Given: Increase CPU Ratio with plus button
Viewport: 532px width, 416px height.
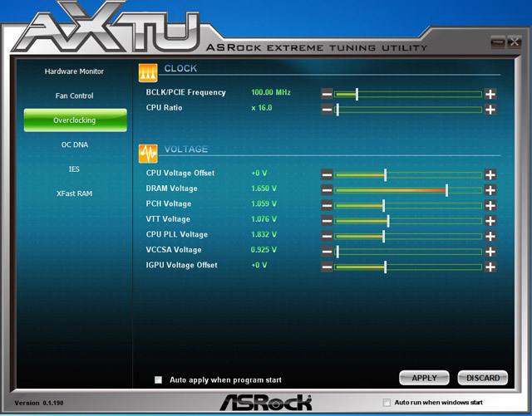Looking at the screenshot, I should tap(490, 110).
